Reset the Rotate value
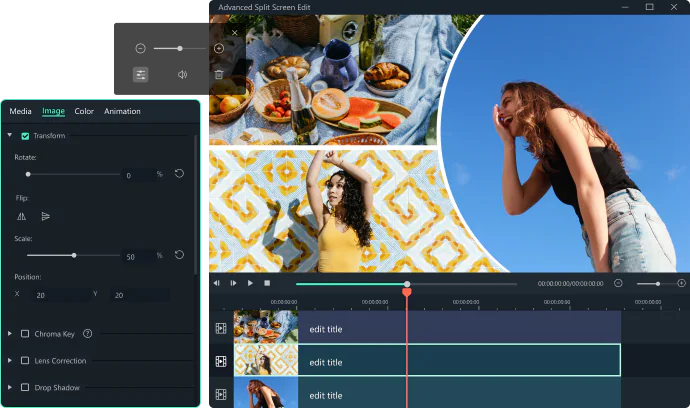Screen dimensions: 690x408 click(x=179, y=174)
